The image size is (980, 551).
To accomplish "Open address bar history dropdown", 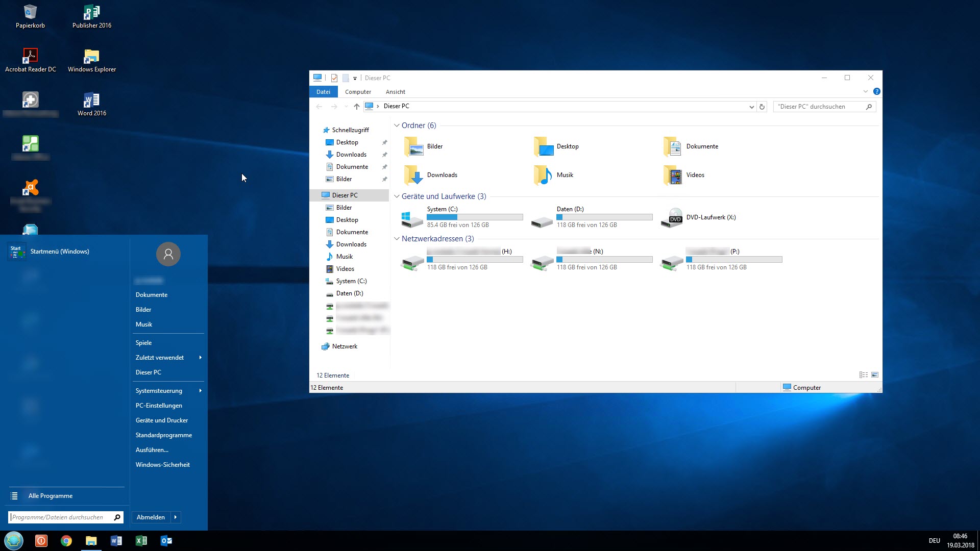I will (751, 107).
